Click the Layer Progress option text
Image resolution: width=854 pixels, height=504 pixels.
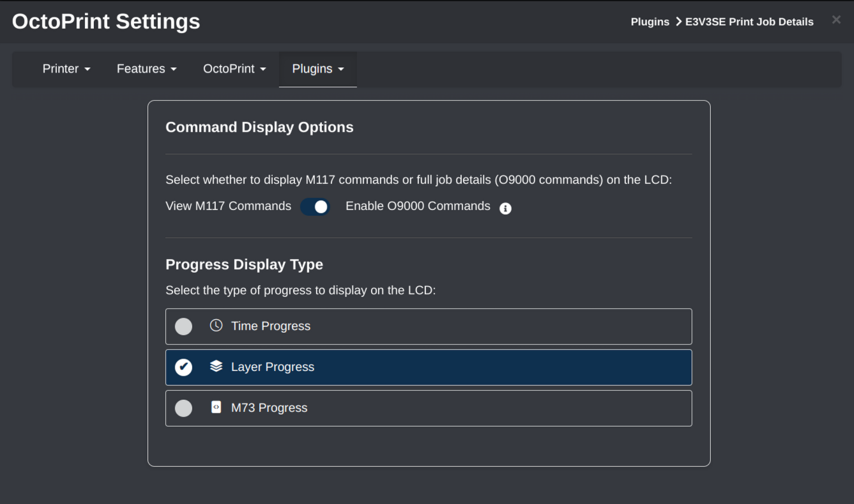tap(273, 367)
